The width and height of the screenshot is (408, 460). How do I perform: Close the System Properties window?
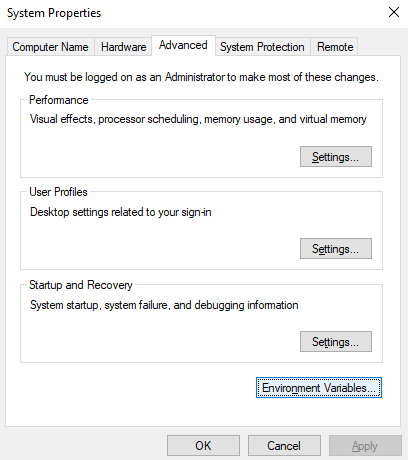(x=394, y=13)
